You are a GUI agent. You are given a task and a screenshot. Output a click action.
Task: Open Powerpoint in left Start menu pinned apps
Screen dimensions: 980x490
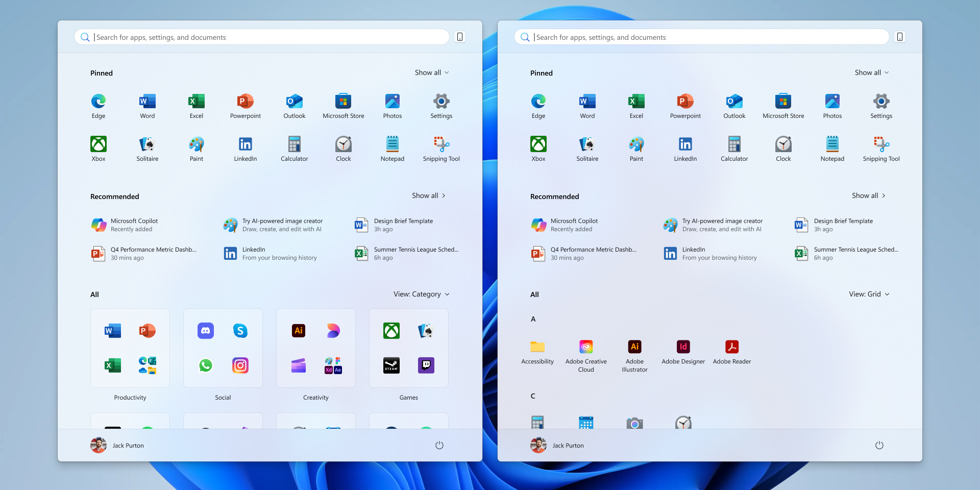tap(246, 106)
